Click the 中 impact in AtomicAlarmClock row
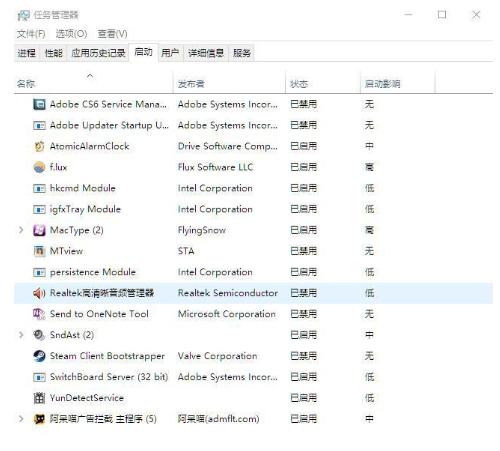 [x=369, y=146]
